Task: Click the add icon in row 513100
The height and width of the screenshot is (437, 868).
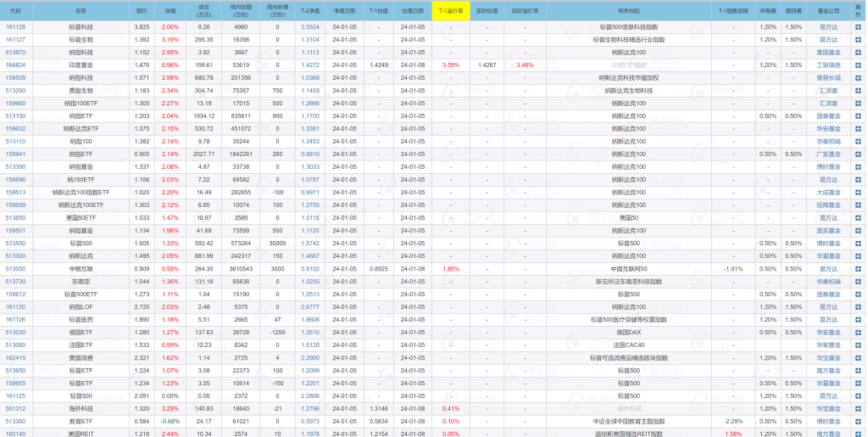Action: tap(858, 116)
